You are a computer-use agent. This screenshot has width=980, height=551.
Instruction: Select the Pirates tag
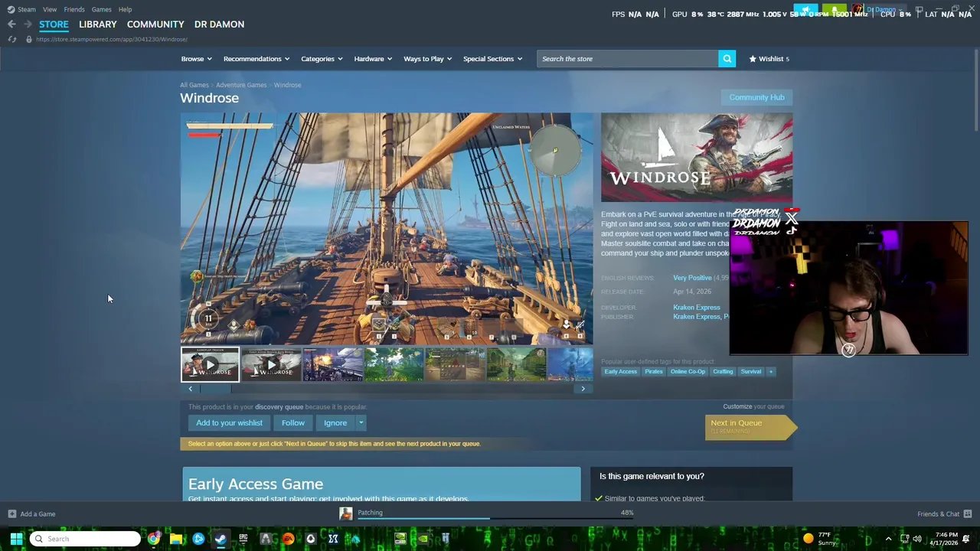pos(653,372)
